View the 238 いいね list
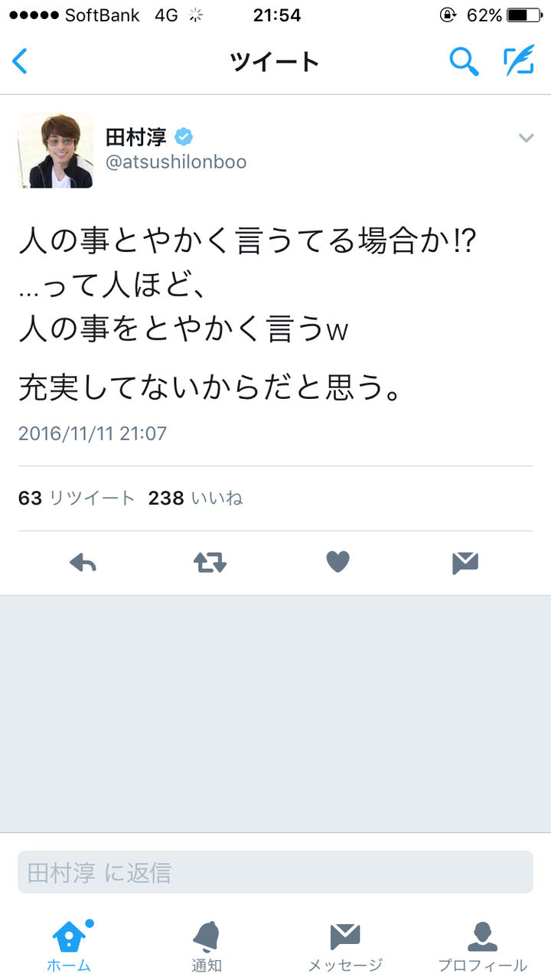Screen dimensions: 551x980 tap(195, 498)
